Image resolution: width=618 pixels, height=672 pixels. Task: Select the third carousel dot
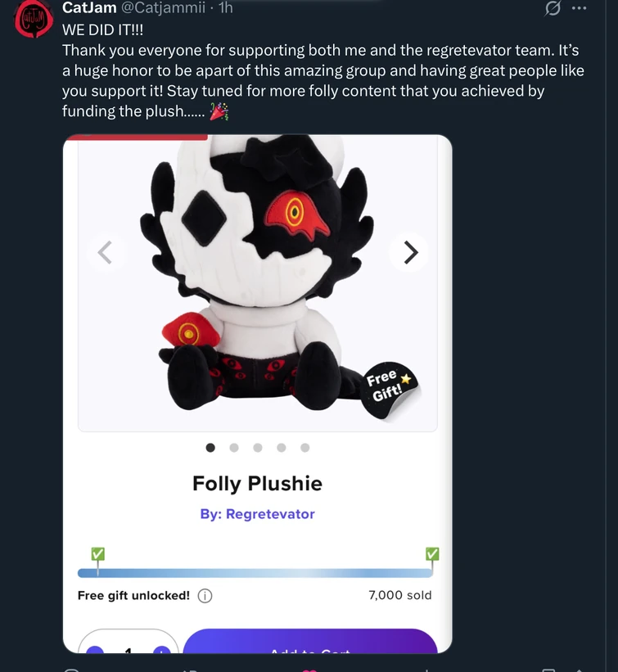[258, 448]
